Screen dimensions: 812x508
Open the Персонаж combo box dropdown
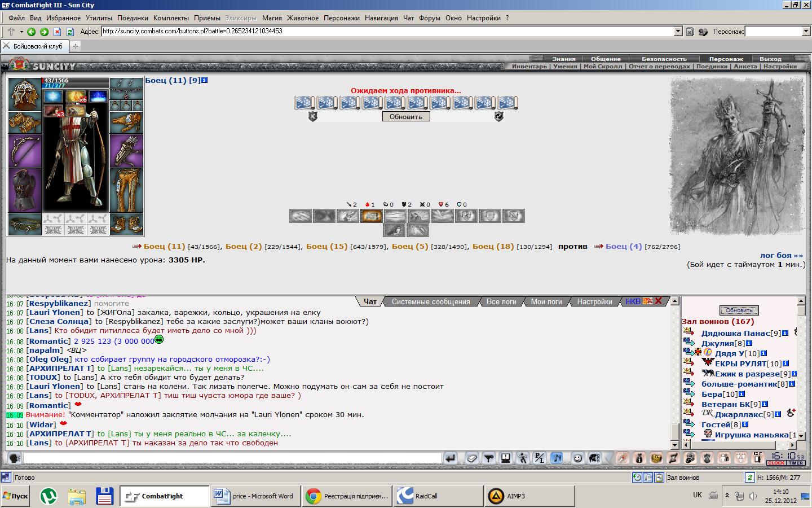pyautogui.click(x=806, y=32)
